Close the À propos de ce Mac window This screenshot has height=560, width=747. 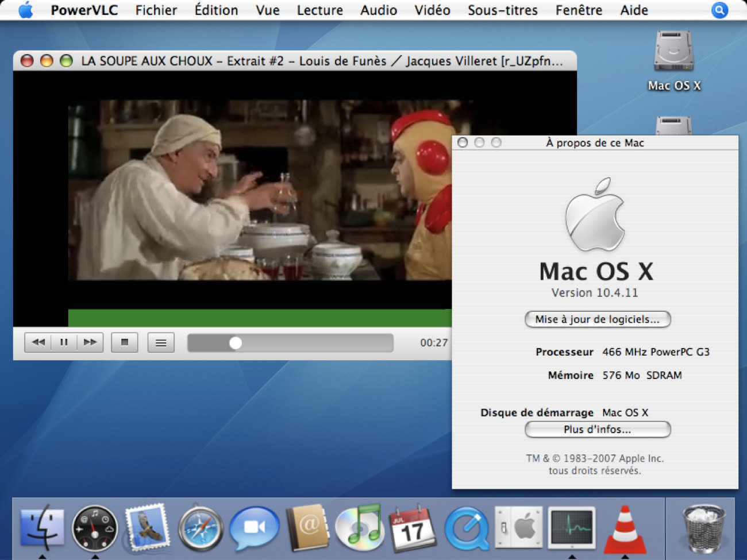point(463,142)
